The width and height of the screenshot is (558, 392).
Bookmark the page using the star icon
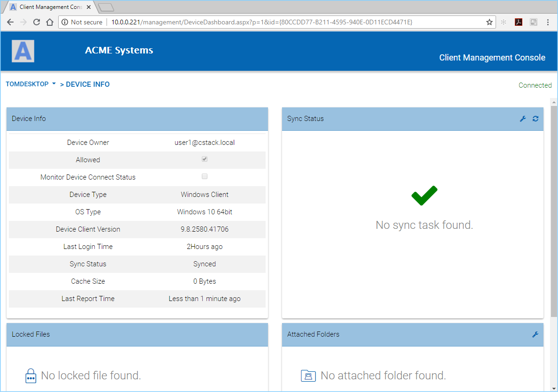489,22
